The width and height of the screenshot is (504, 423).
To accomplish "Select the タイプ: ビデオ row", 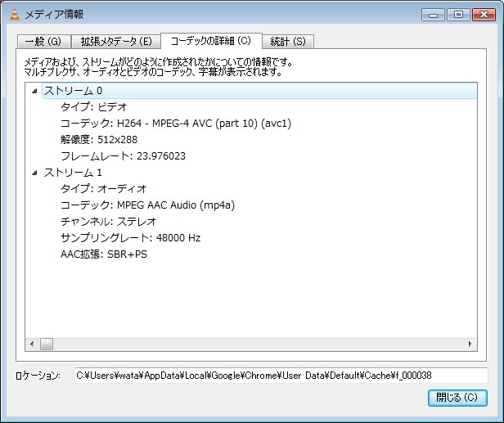I will [93, 106].
